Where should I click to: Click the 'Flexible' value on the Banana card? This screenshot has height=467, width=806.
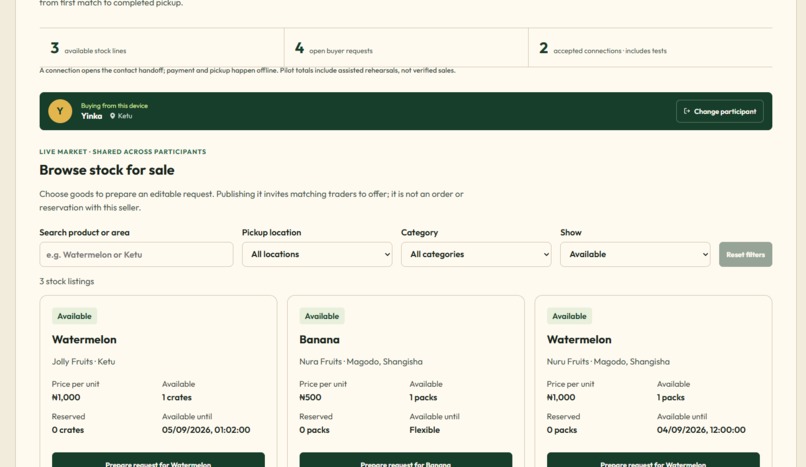click(425, 430)
